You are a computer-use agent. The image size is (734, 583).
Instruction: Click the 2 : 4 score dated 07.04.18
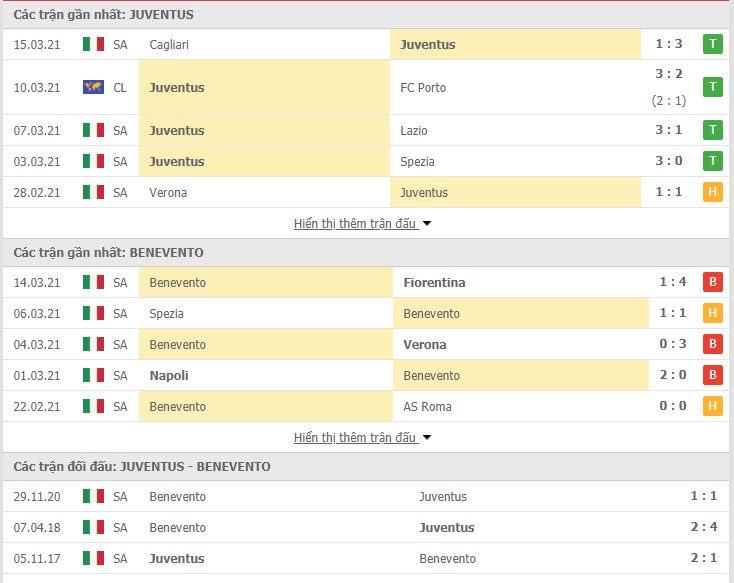[x=704, y=526]
